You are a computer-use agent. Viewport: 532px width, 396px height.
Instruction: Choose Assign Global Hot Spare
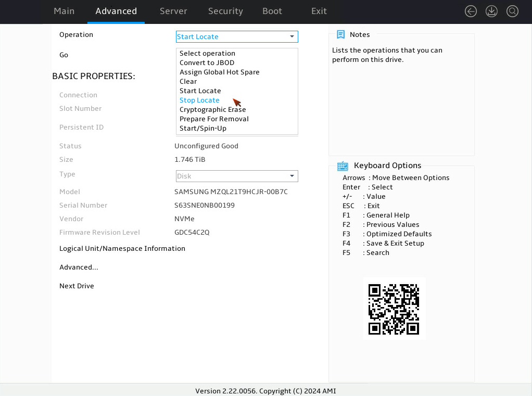click(220, 72)
